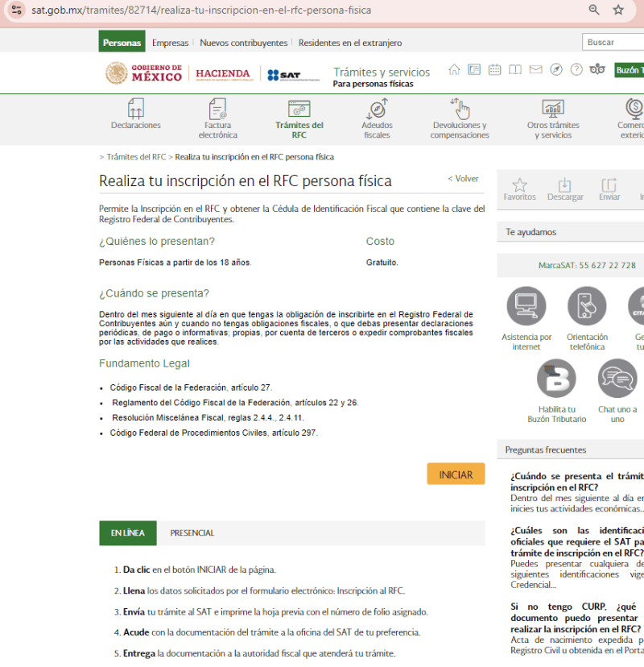Open Factura electrónica section
The width and height of the screenshot is (644, 667).
217,118
